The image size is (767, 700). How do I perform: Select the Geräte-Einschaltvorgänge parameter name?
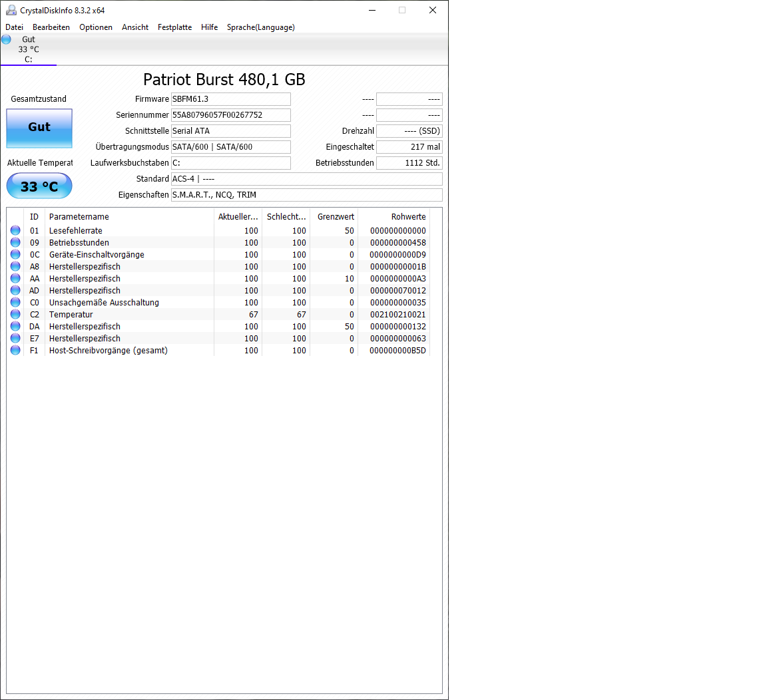click(97, 255)
